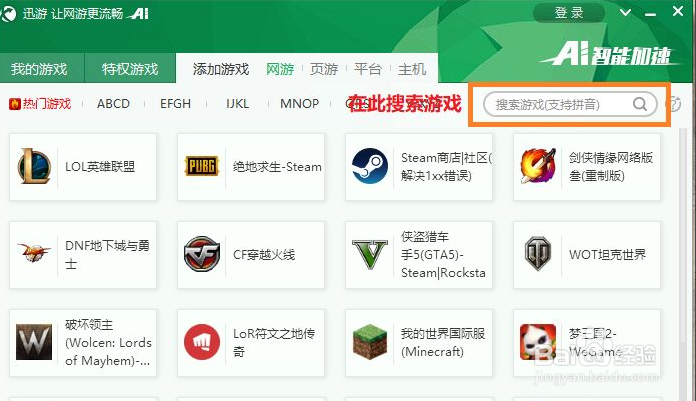Click the Minecraft grass block icon
Image resolution: width=696 pixels, height=401 pixels.
coord(370,342)
